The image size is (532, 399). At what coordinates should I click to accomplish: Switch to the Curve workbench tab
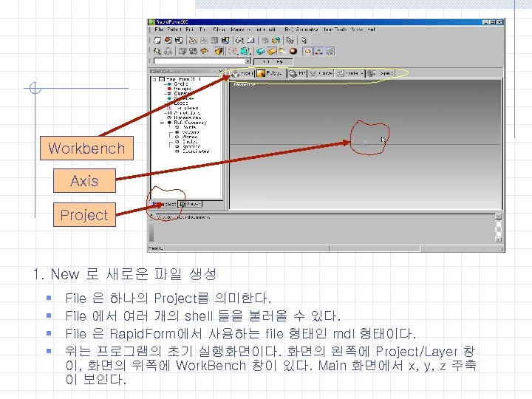coord(321,73)
